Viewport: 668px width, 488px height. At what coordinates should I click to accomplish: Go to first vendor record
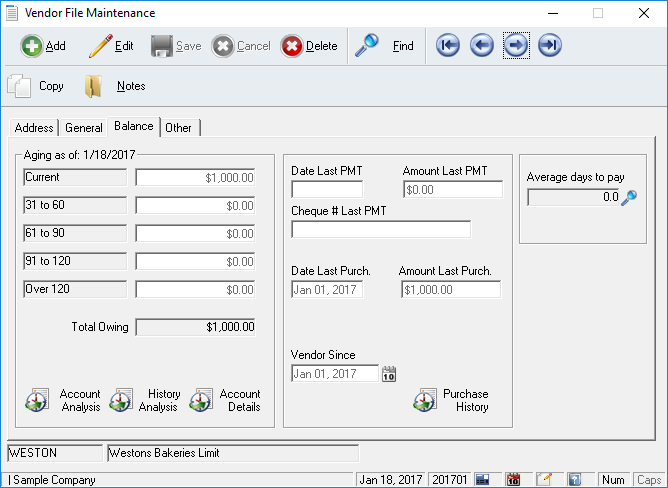click(448, 46)
